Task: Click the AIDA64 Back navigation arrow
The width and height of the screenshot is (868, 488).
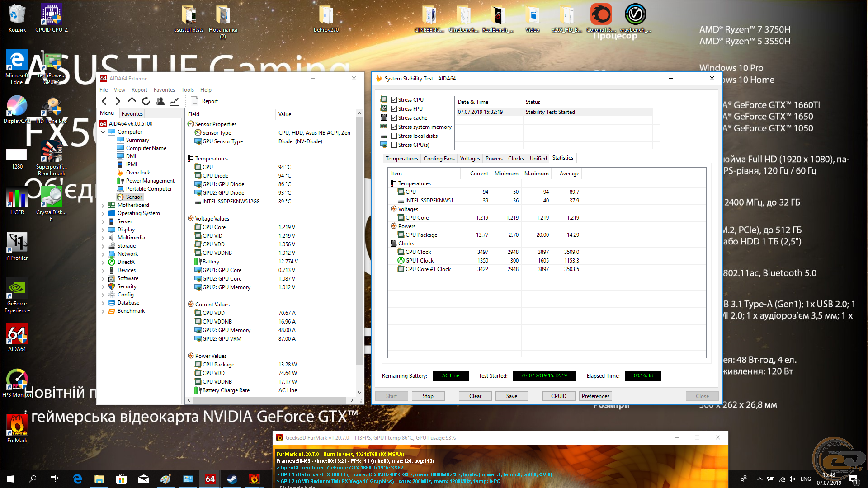Action: pos(104,101)
